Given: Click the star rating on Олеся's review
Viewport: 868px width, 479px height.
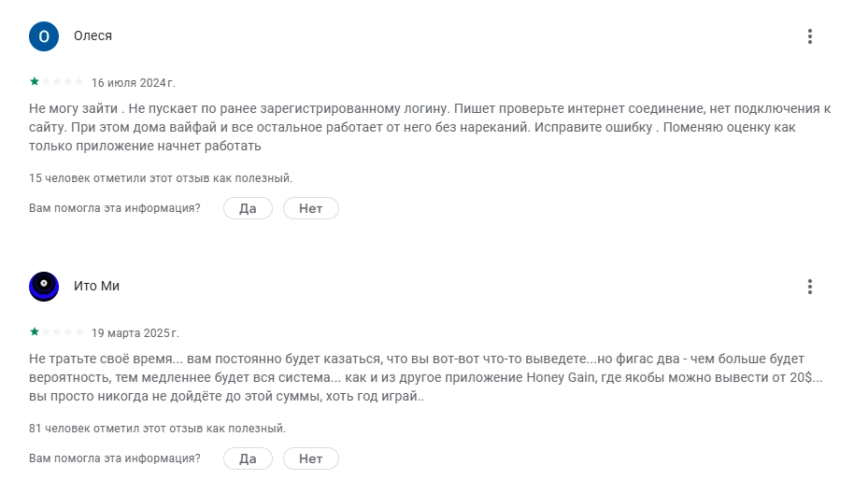Looking at the screenshot, I should coord(56,82).
